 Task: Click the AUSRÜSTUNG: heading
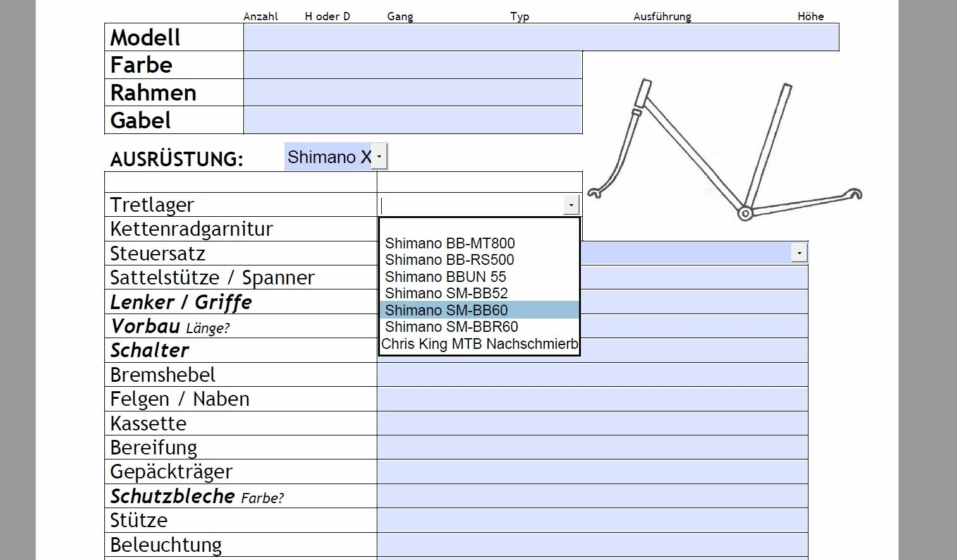click(176, 159)
